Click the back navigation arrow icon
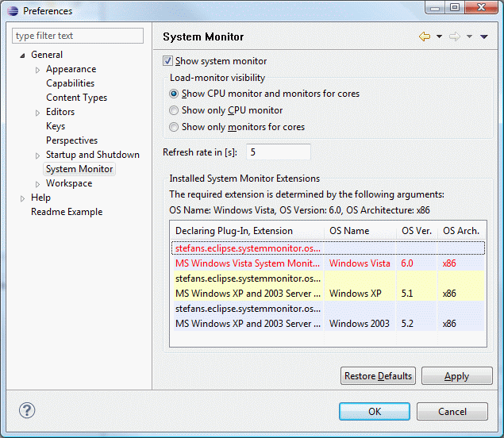Image resolution: width=504 pixels, height=438 pixels. click(425, 36)
